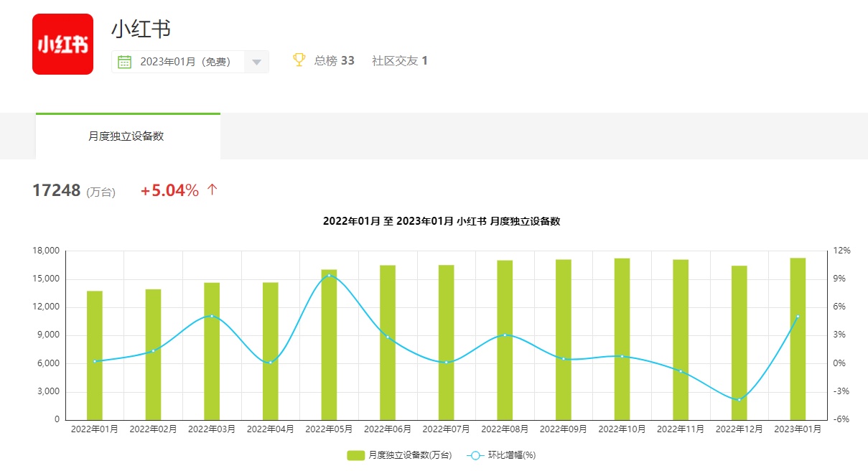The height and width of the screenshot is (471, 868).
Task: Click the 2022年03月 line data point
Action: click(212, 316)
